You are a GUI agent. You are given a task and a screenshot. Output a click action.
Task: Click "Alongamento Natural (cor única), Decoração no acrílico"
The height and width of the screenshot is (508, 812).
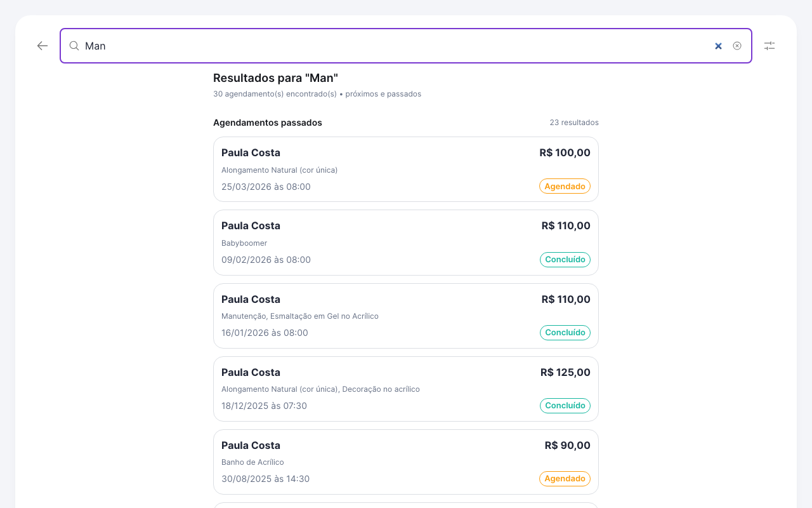tap(320, 389)
